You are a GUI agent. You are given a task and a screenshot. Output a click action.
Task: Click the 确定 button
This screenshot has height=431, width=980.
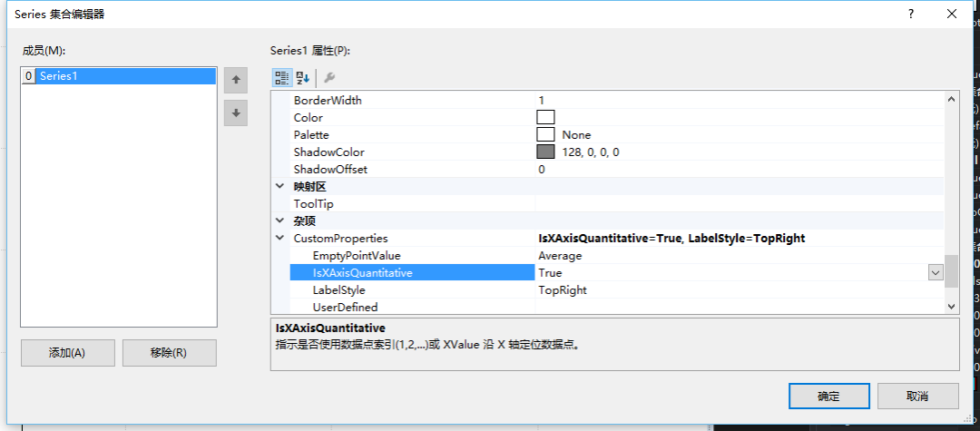coord(828,396)
